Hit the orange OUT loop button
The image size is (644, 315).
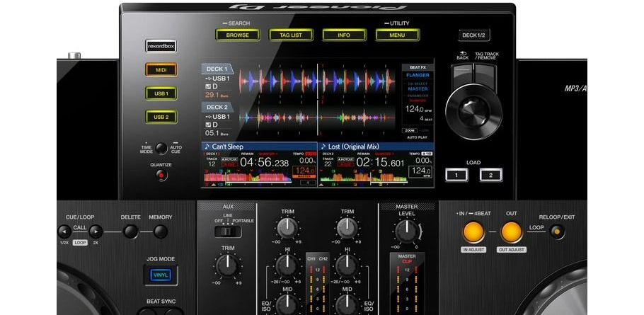(512, 232)
